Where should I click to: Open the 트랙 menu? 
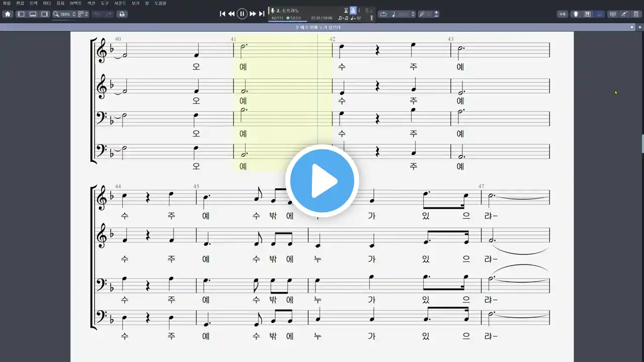coord(33,3)
